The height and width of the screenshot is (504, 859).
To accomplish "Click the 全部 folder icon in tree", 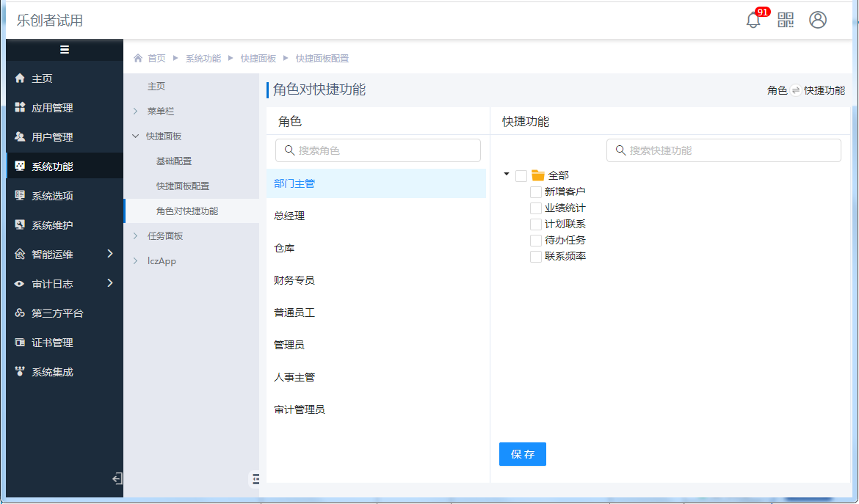I will point(538,175).
